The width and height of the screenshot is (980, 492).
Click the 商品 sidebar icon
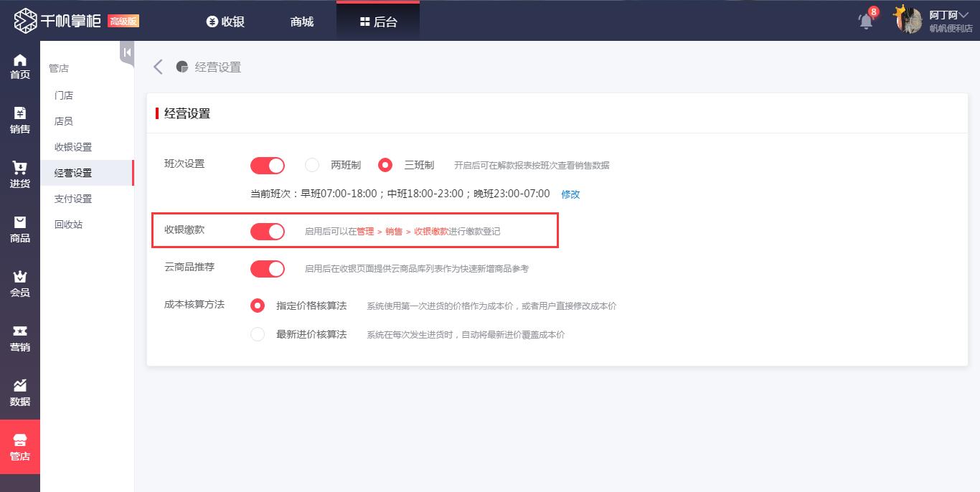click(x=19, y=230)
